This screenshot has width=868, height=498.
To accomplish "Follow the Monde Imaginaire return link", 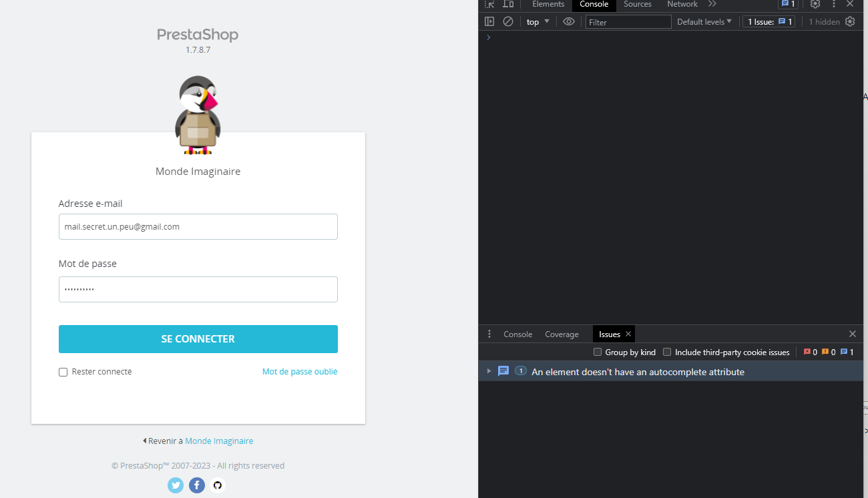I will 219,441.
